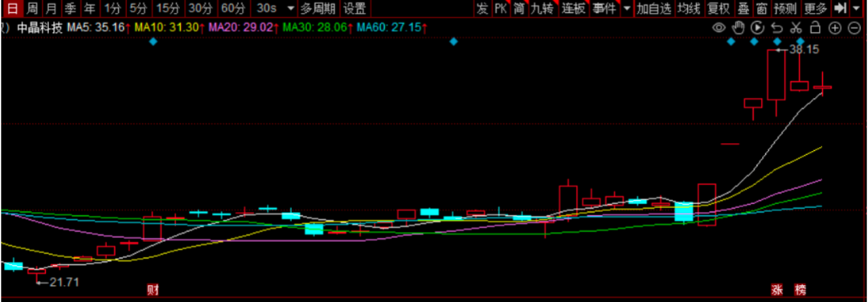Toggle the eye visibility icon
The width and height of the screenshot is (868, 302).
pos(719,27)
